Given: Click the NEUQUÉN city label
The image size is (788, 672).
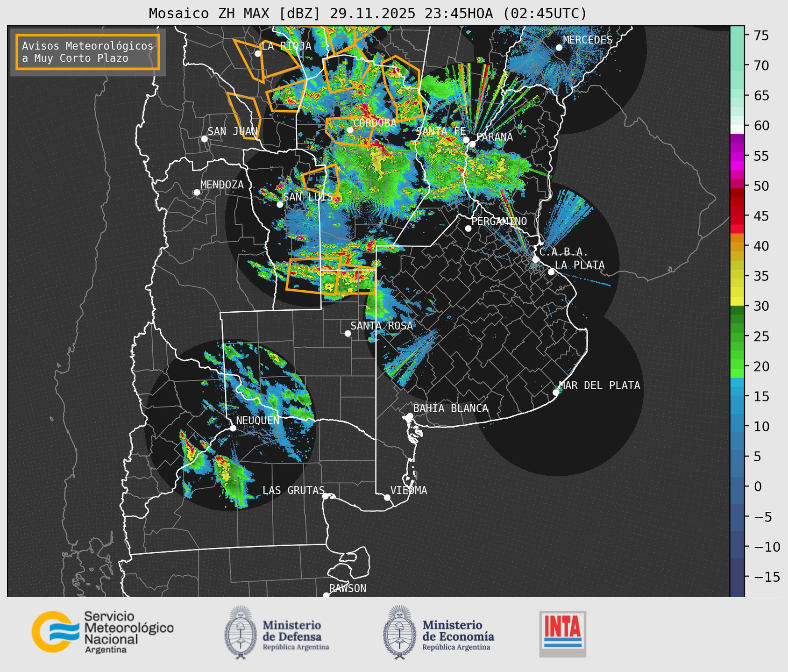Looking at the screenshot, I should click(x=258, y=421).
